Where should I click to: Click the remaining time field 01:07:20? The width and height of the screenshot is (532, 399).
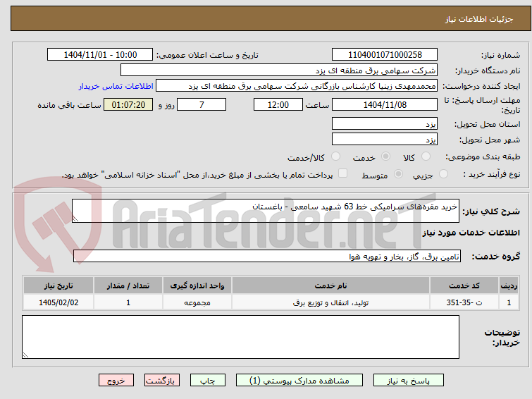point(128,104)
